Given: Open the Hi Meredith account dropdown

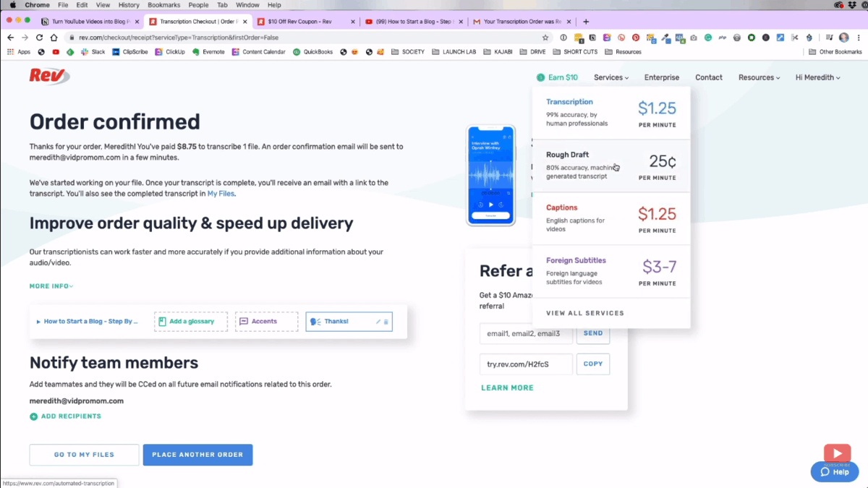Looking at the screenshot, I should point(818,77).
